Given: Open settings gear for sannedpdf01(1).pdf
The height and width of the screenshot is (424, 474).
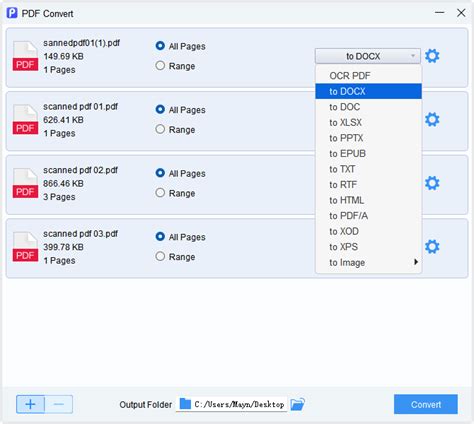Looking at the screenshot, I should pyautogui.click(x=432, y=56).
